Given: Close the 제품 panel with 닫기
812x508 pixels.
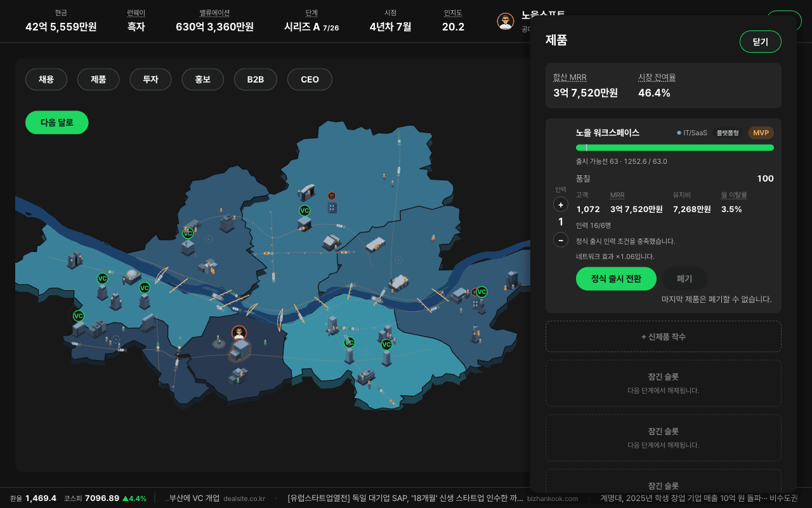Looking at the screenshot, I should tap(761, 42).
